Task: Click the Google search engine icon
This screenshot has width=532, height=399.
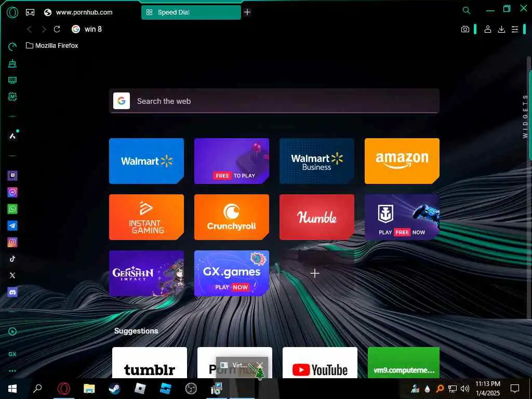Action: [x=122, y=101]
